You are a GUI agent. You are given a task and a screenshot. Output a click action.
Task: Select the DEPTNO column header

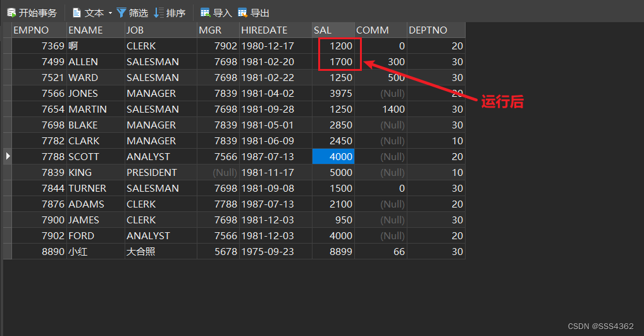(x=436, y=30)
